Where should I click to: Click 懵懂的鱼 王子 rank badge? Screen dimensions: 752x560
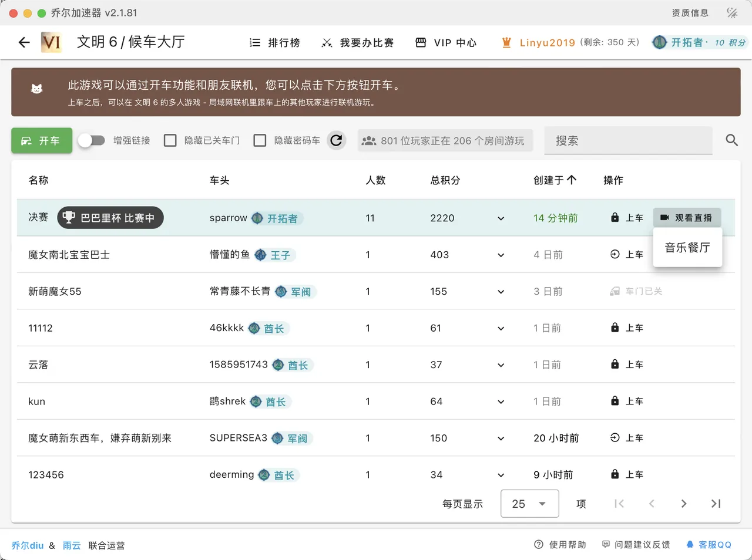275,255
